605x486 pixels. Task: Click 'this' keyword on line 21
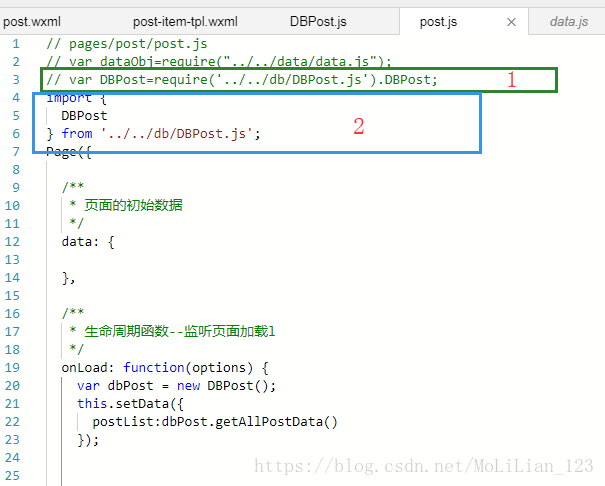click(92, 403)
